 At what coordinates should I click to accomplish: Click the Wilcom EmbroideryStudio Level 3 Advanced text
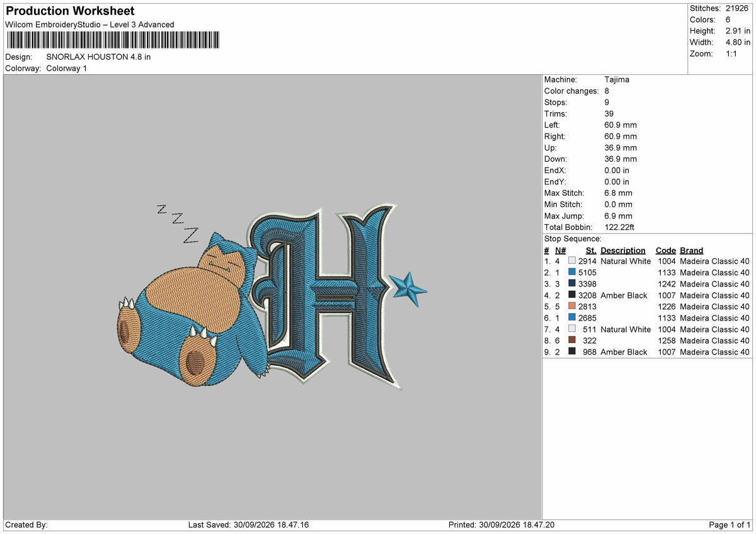[x=89, y=25]
